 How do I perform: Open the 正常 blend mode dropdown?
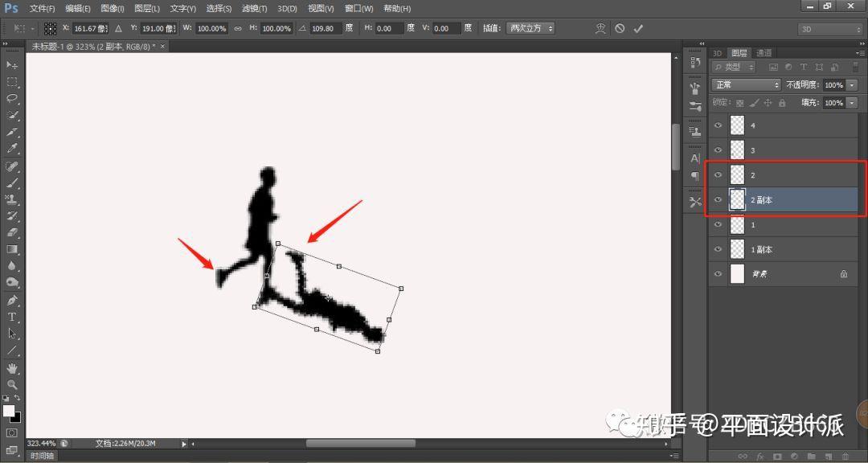click(x=746, y=84)
